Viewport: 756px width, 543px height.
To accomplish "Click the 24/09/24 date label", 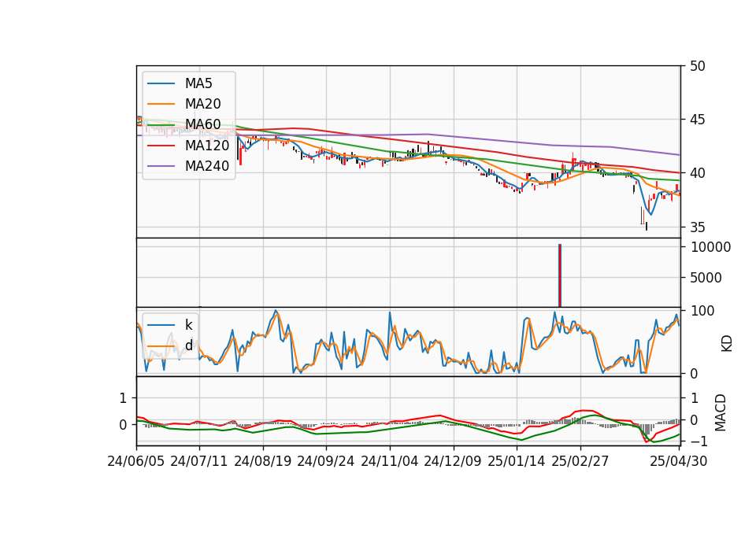I will pos(325,462).
